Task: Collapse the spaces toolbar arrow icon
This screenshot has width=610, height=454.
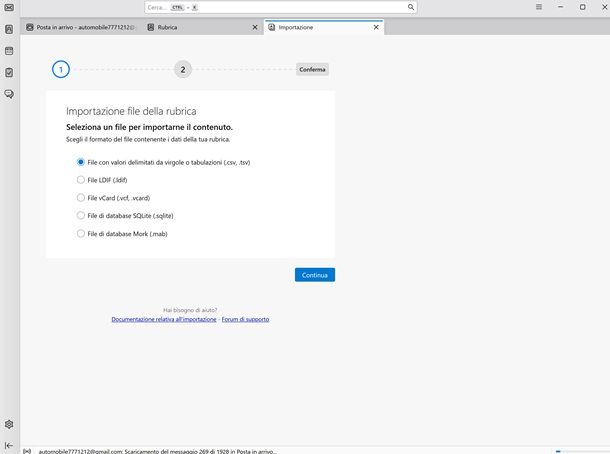Action: click(9, 445)
